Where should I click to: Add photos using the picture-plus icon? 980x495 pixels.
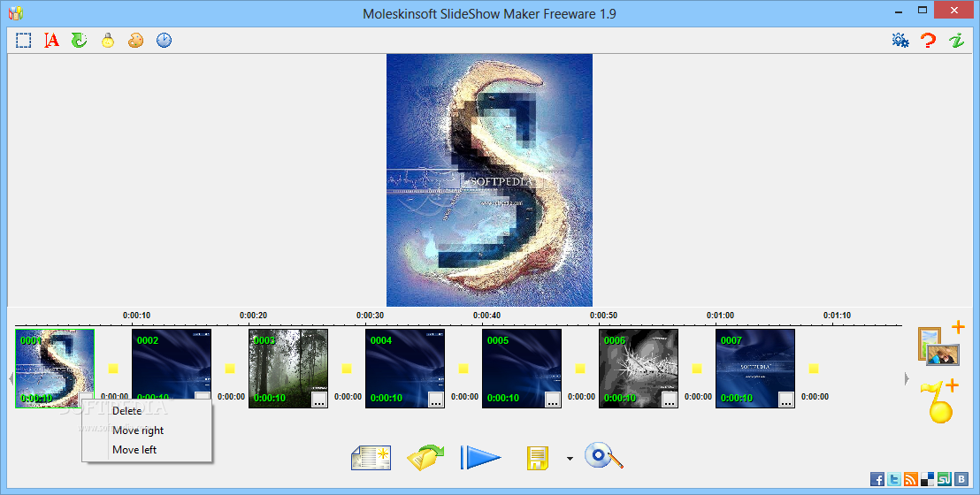940,343
